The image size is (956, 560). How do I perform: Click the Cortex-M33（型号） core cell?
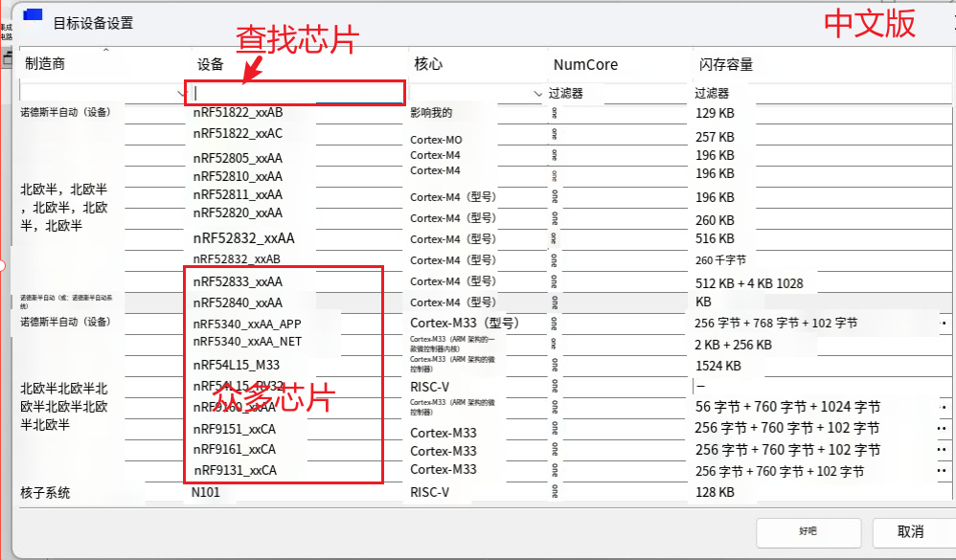(x=465, y=323)
